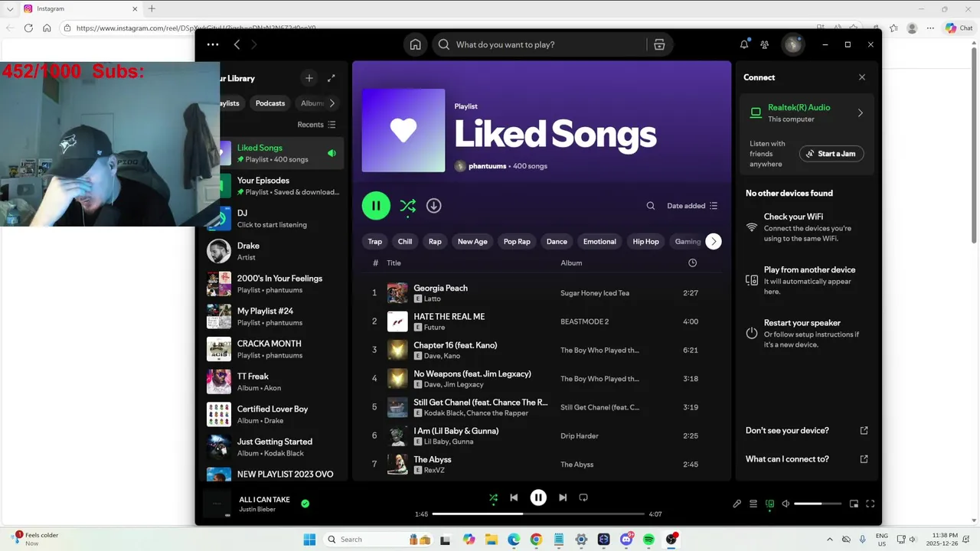Select the Chill genre filter
Screen dimensions: 980x551
pyautogui.click(x=405, y=241)
